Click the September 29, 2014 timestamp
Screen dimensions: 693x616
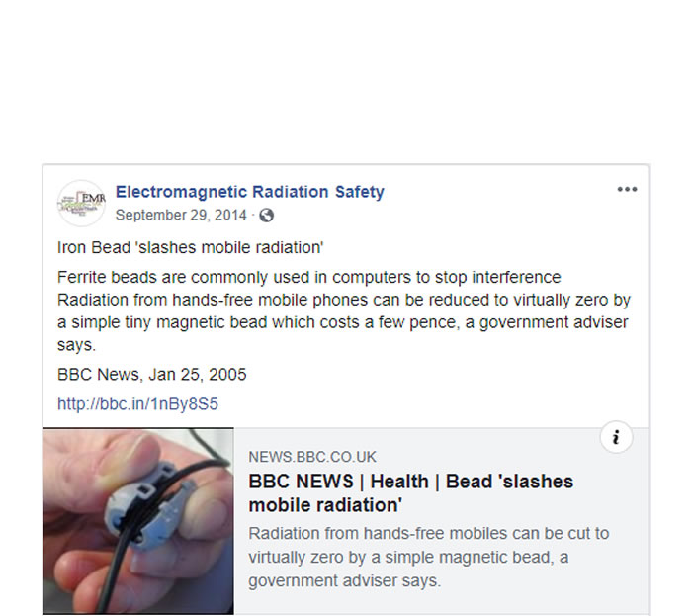point(181,216)
